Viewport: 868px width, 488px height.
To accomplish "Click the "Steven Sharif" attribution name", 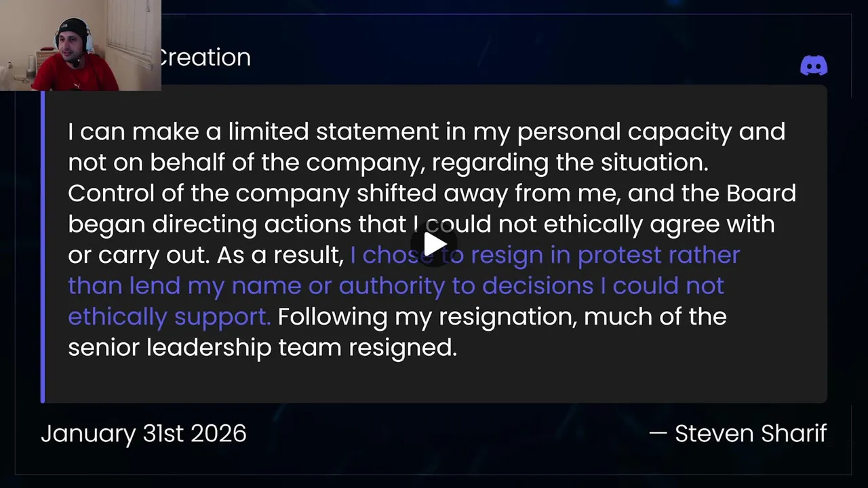I will point(750,434).
